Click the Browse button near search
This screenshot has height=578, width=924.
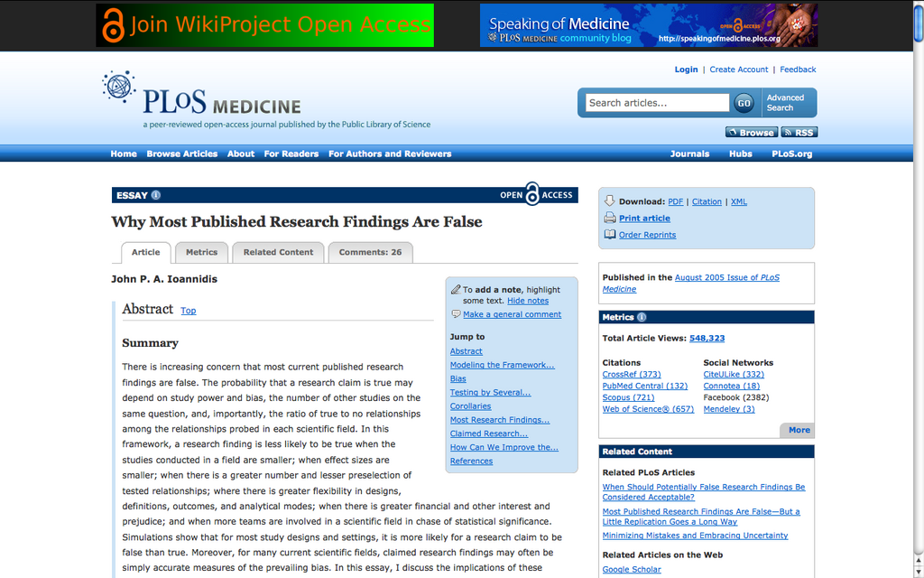pos(752,133)
